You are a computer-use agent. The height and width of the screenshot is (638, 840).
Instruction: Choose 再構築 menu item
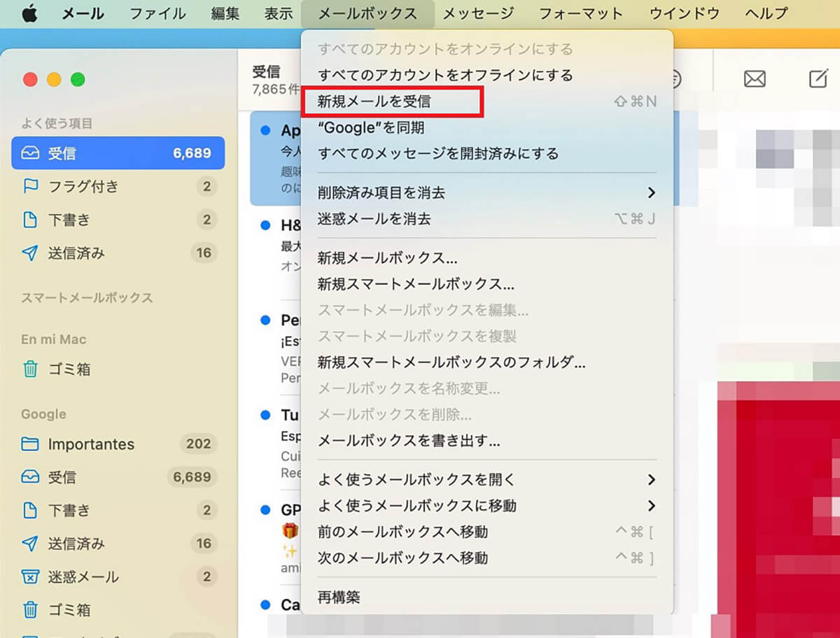(487, 597)
